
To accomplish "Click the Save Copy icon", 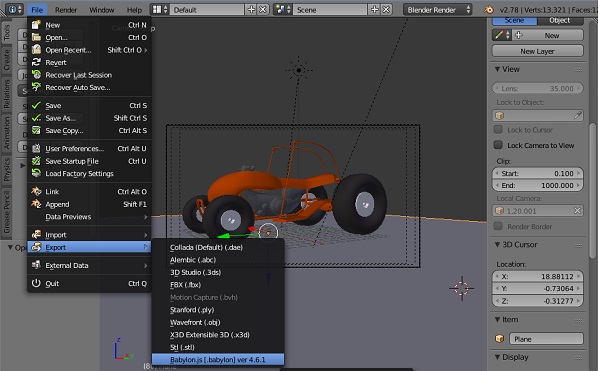I will tap(36, 130).
